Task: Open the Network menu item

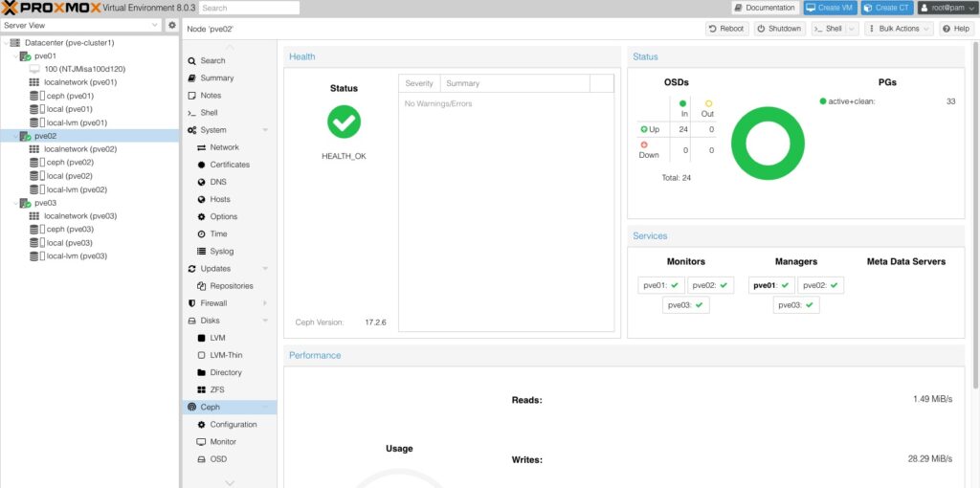Action: tap(229, 147)
